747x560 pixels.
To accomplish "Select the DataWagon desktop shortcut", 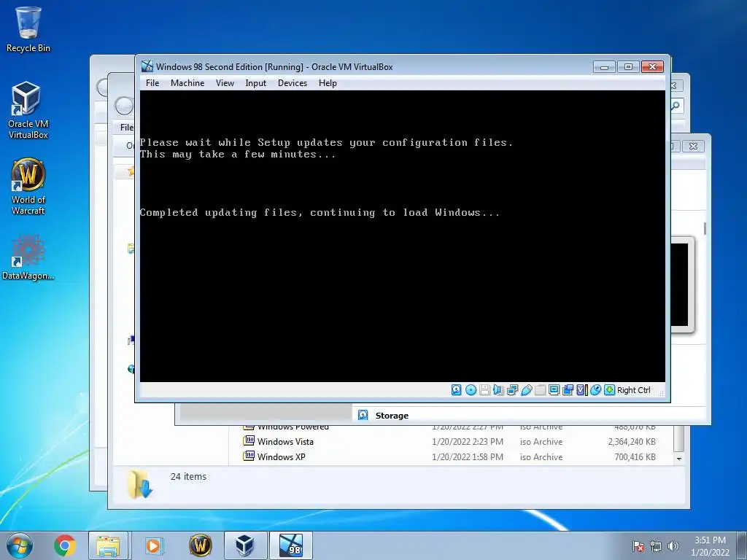I will coord(28,257).
